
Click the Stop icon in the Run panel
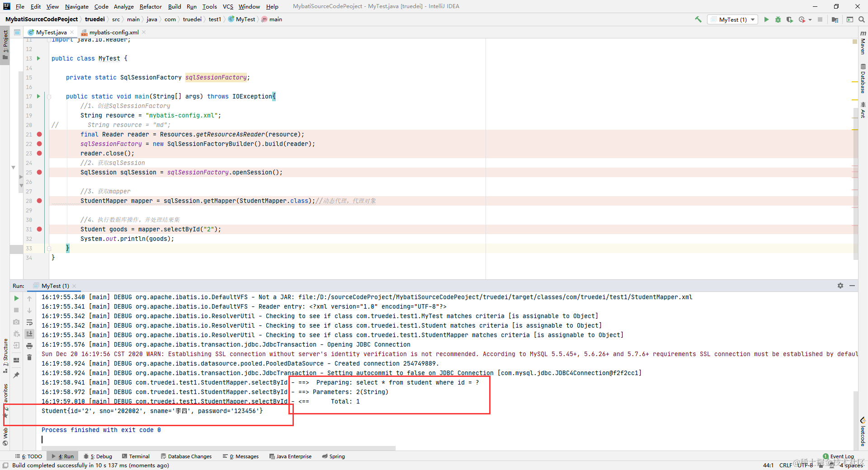pyautogui.click(x=16, y=310)
